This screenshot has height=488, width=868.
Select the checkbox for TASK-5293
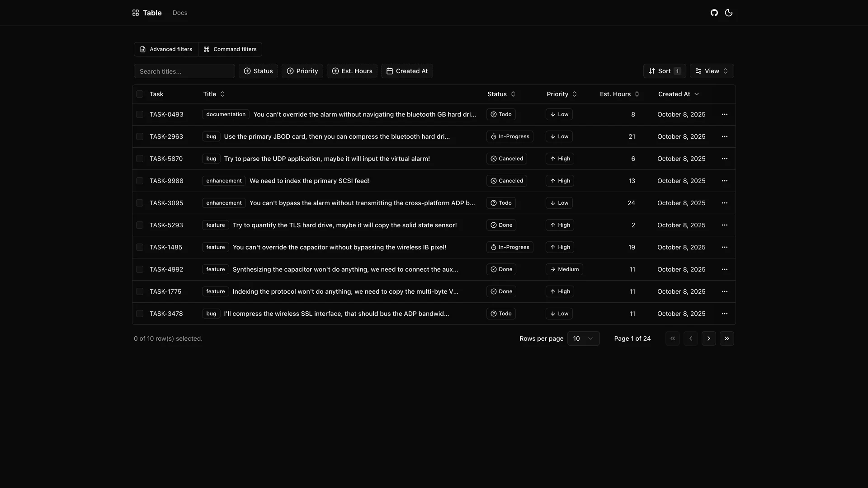(x=140, y=225)
